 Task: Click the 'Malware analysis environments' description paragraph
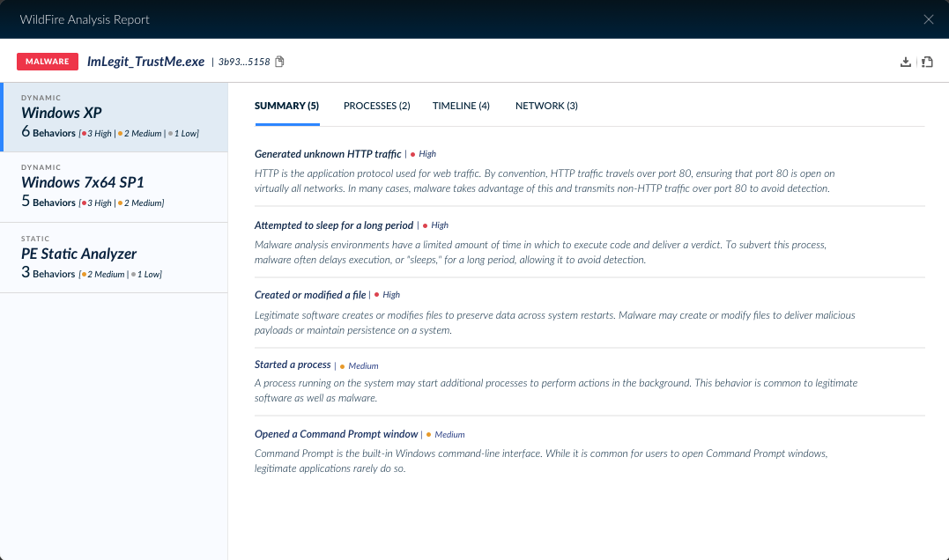coord(540,252)
